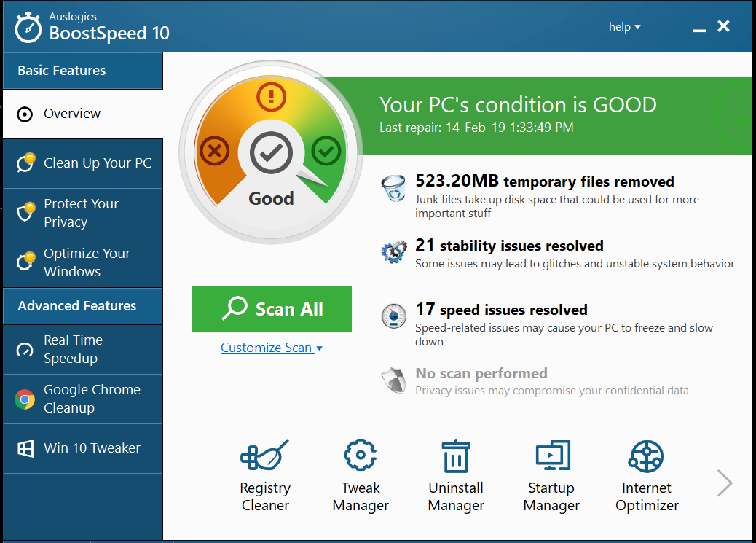This screenshot has height=543, width=756.
Task: Click the 'Last repair: 14-Feb-19 1:33:49 PM' text
Action: [x=476, y=128]
